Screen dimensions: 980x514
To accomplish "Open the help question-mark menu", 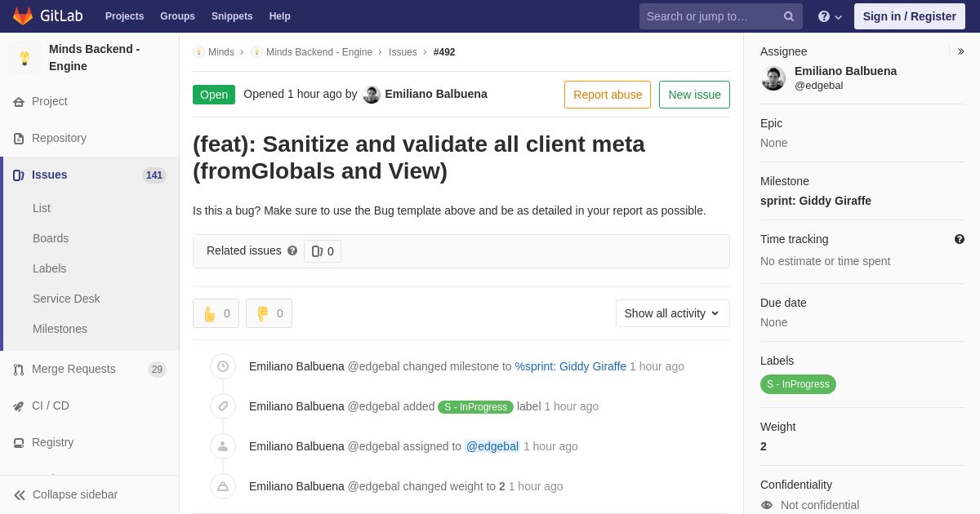I will [x=830, y=16].
